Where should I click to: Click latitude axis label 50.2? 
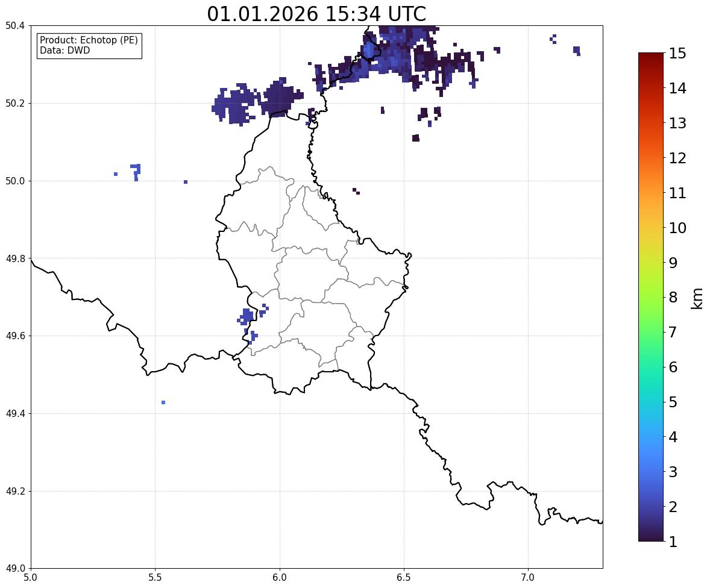click(14, 103)
